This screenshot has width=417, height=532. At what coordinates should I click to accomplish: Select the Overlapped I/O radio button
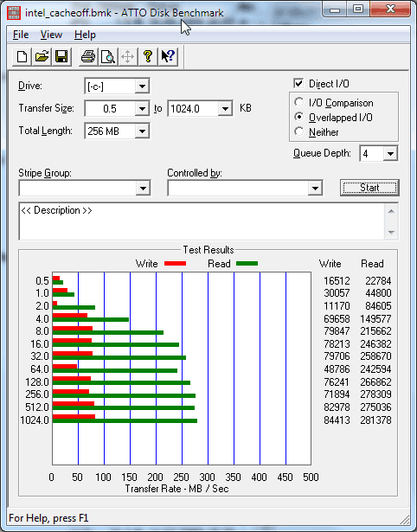(x=299, y=117)
